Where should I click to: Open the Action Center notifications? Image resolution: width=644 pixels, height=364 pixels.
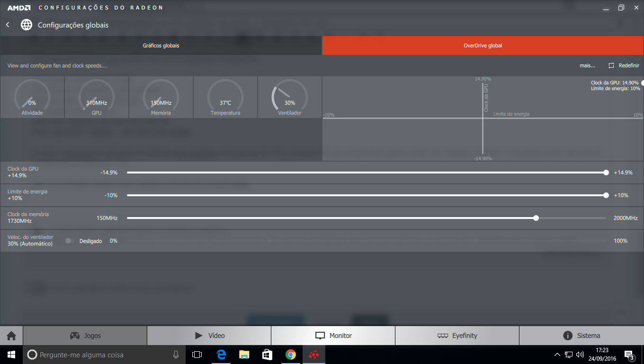(630, 355)
